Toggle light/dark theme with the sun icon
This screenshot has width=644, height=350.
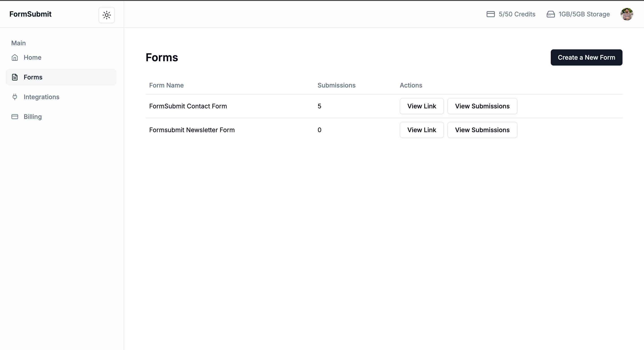coord(106,15)
